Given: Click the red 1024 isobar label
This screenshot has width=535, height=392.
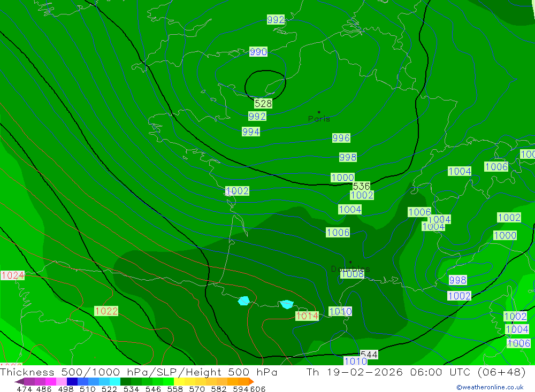Looking at the screenshot, I should [12, 275].
